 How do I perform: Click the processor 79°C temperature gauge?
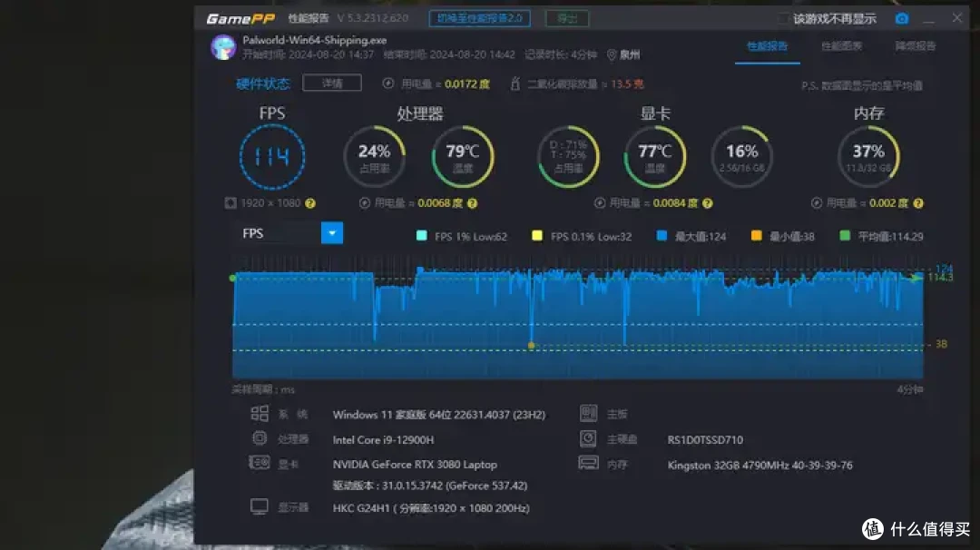pyautogui.click(x=463, y=156)
